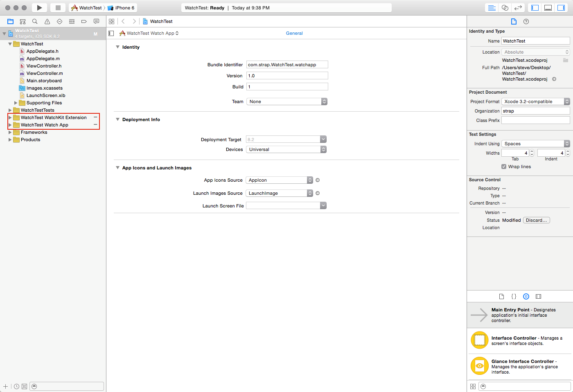Screen dimensions: 573x392
Task: Show the File inspector
Action: pos(514,21)
